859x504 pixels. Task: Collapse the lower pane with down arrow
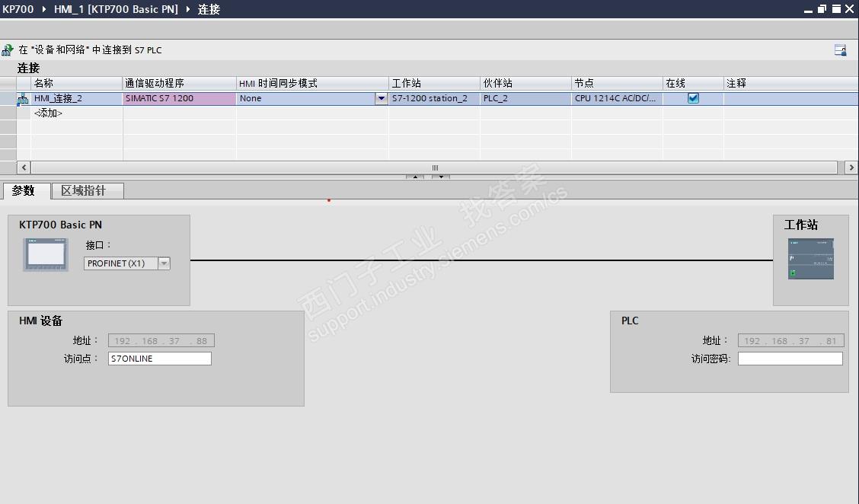(x=441, y=177)
